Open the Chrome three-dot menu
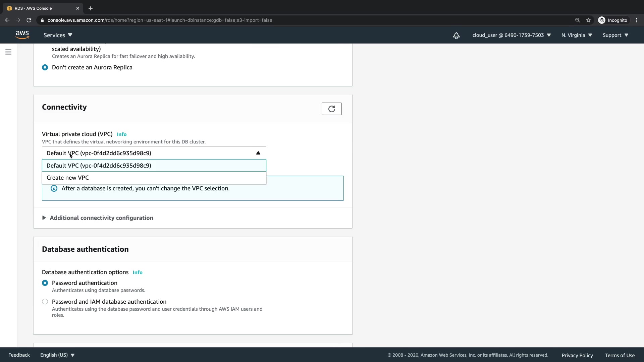 [x=637, y=20]
